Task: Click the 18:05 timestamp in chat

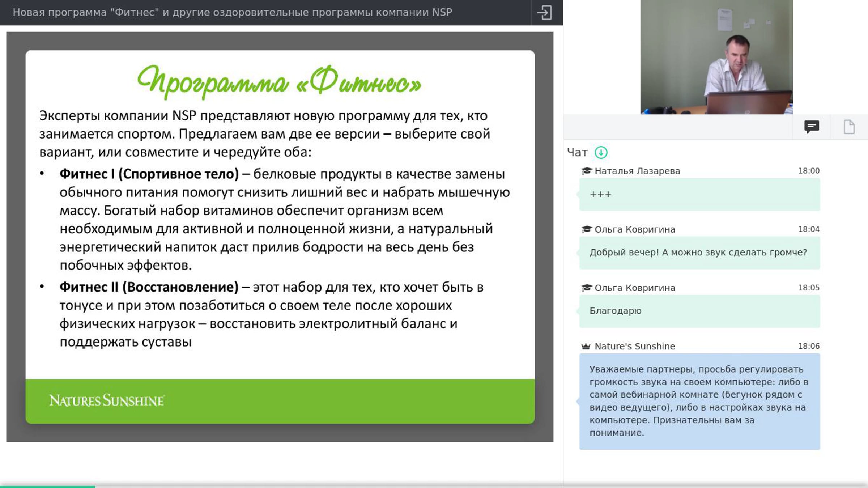Action: pos(809,288)
